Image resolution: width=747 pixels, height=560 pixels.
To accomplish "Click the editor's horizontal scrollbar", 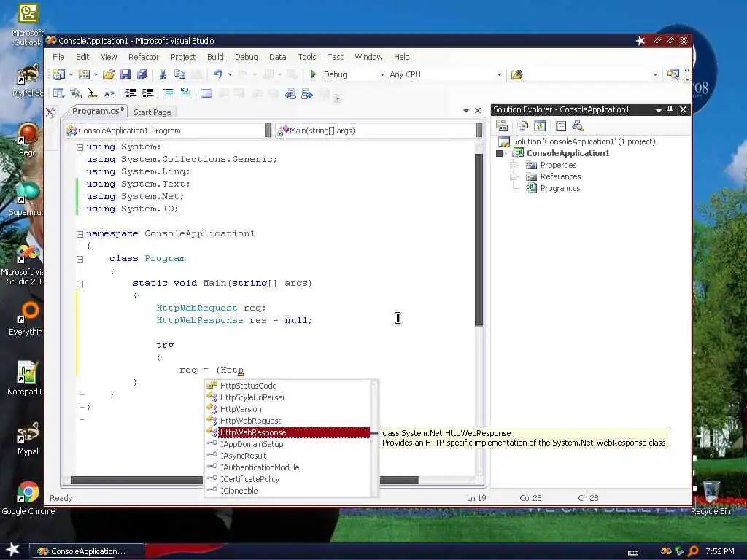I will (245, 480).
